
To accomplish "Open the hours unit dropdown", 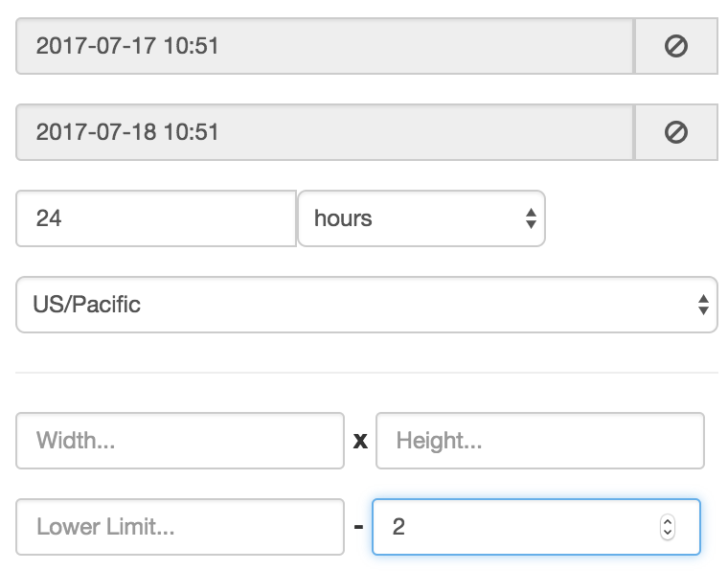I will click(421, 218).
